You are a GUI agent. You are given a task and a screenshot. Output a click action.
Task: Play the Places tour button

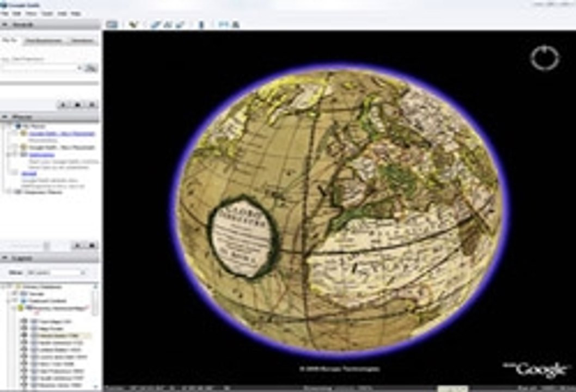[x=77, y=245]
